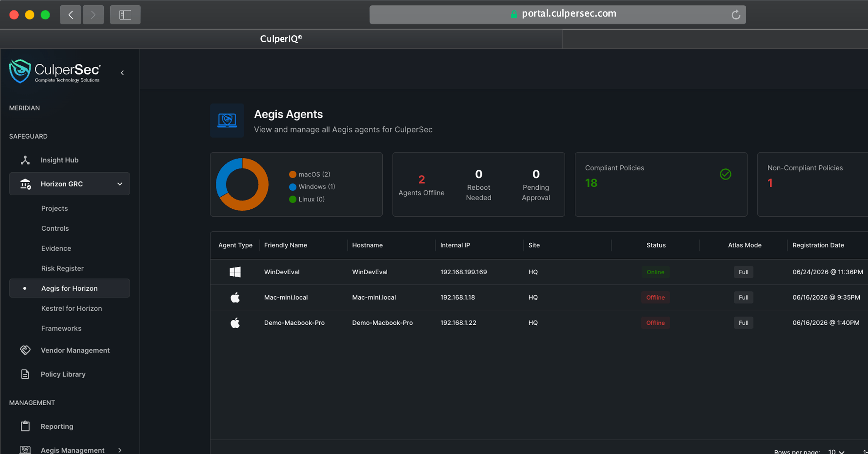Click the Aegis Management laptop icon
Image resolution: width=868 pixels, height=454 pixels.
[25, 450]
